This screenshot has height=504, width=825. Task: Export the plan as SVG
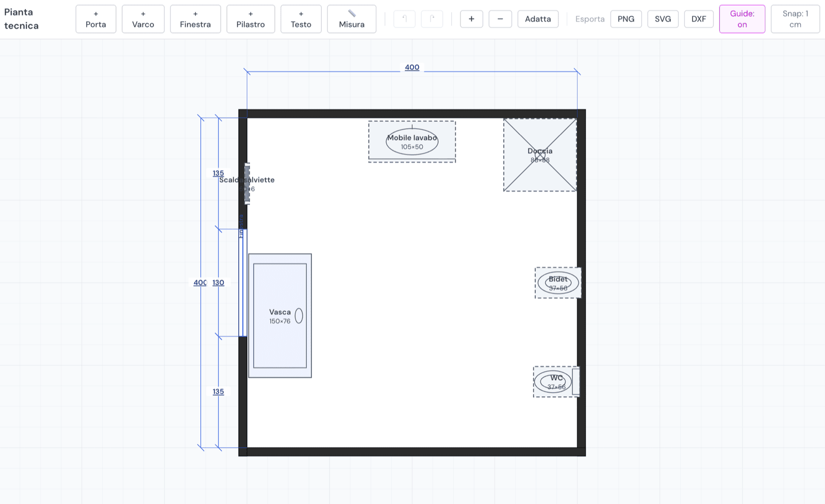click(x=663, y=19)
